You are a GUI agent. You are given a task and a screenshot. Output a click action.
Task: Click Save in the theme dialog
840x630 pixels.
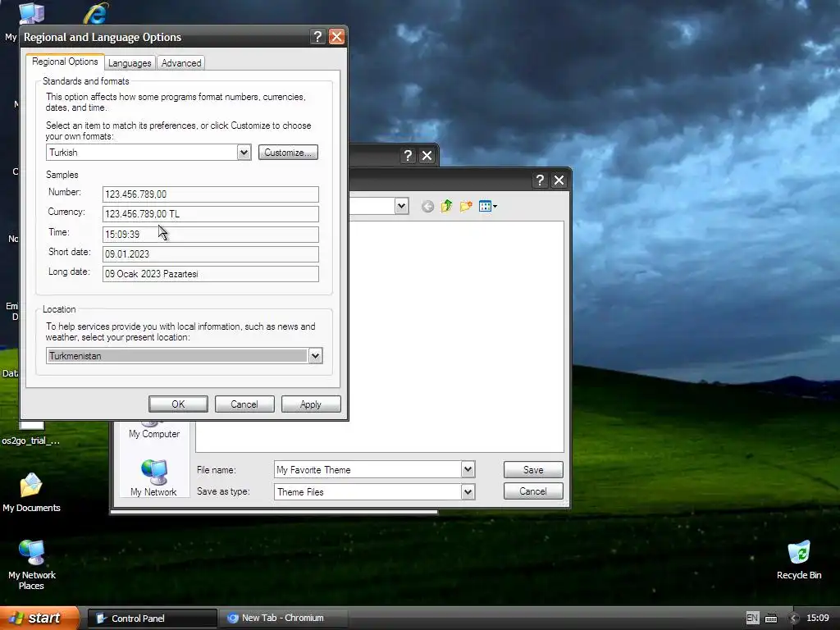(x=533, y=470)
